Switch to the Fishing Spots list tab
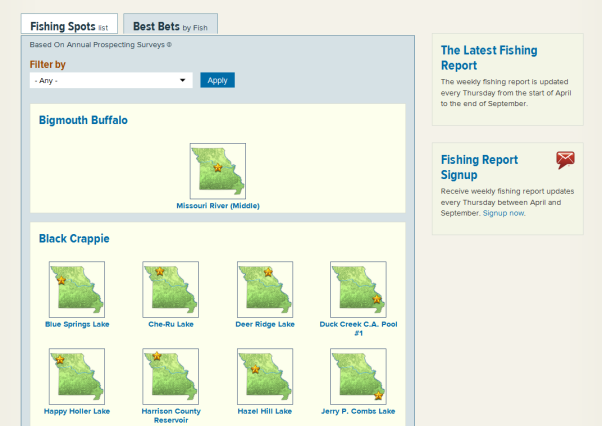This screenshot has width=602, height=426. tap(69, 26)
